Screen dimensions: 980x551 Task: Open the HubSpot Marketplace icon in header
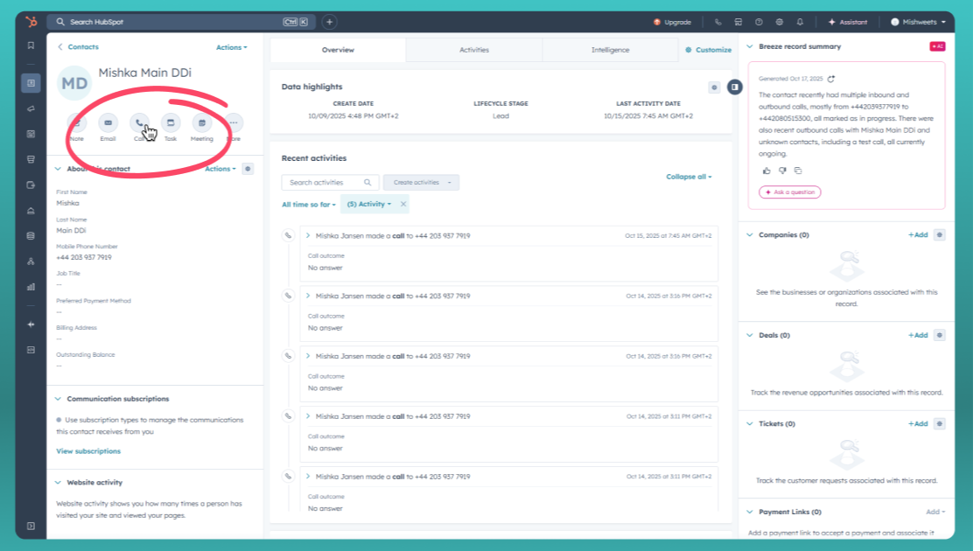738,22
